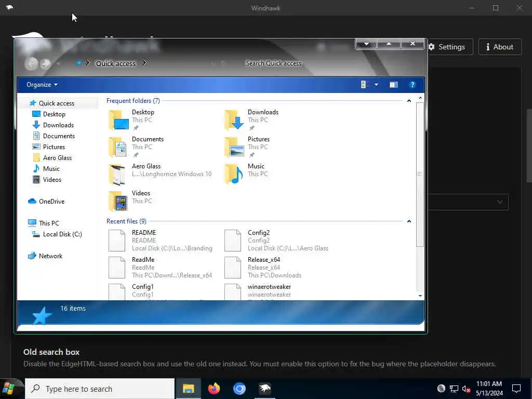The height and width of the screenshot is (399, 532).
Task: Select Quick access in navigation pane
Action: 58,103
